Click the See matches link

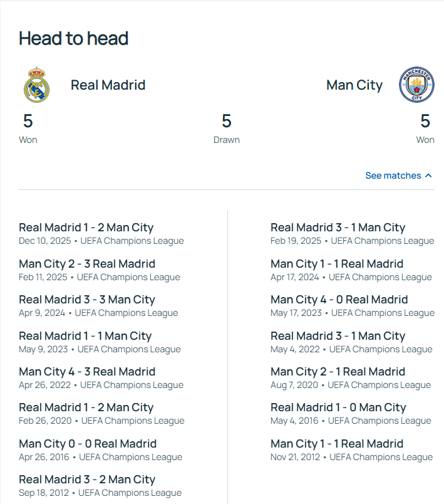pyautogui.click(x=393, y=176)
